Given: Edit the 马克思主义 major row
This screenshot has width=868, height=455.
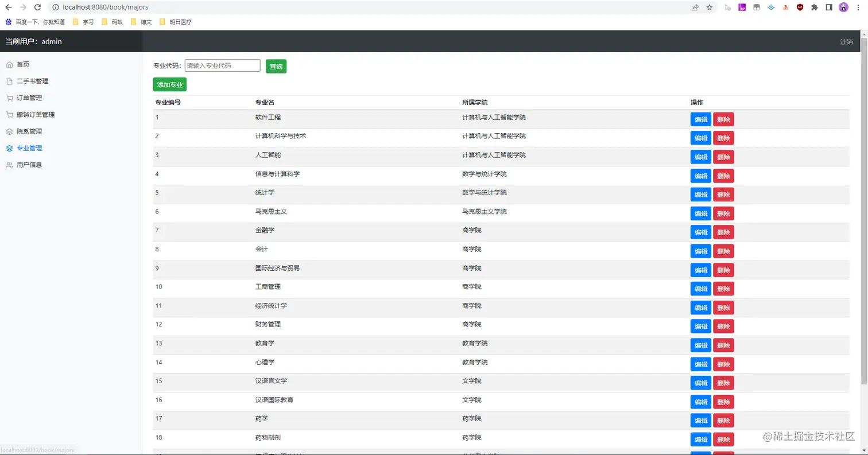Looking at the screenshot, I should point(701,214).
